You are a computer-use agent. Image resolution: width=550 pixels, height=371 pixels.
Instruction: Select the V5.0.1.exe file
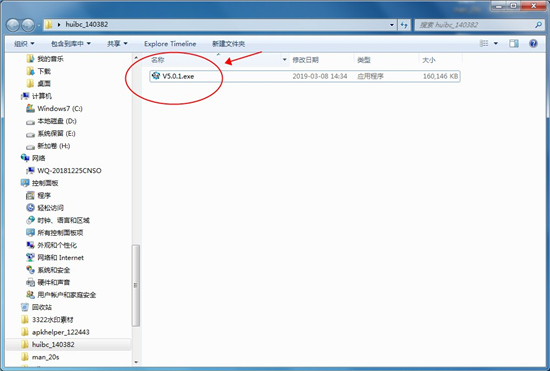click(x=304, y=76)
